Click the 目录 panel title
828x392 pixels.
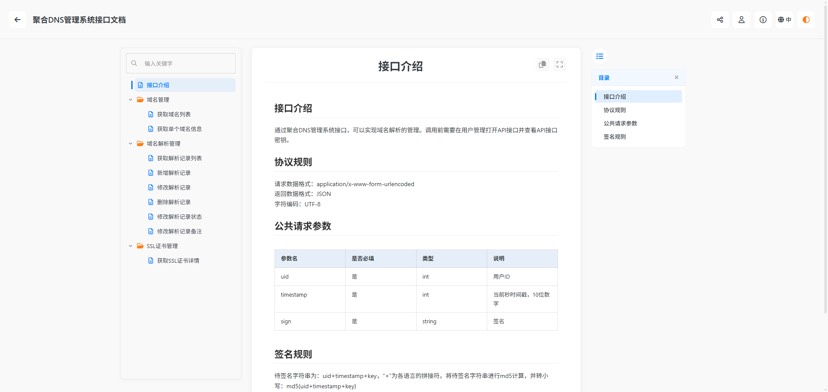pos(604,78)
